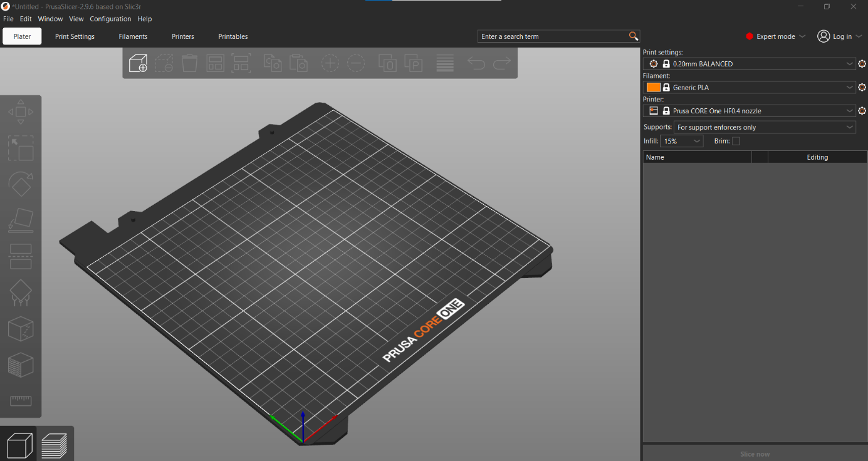
Task: Click the Copy icon in the top toolbar
Action: [273, 63]
